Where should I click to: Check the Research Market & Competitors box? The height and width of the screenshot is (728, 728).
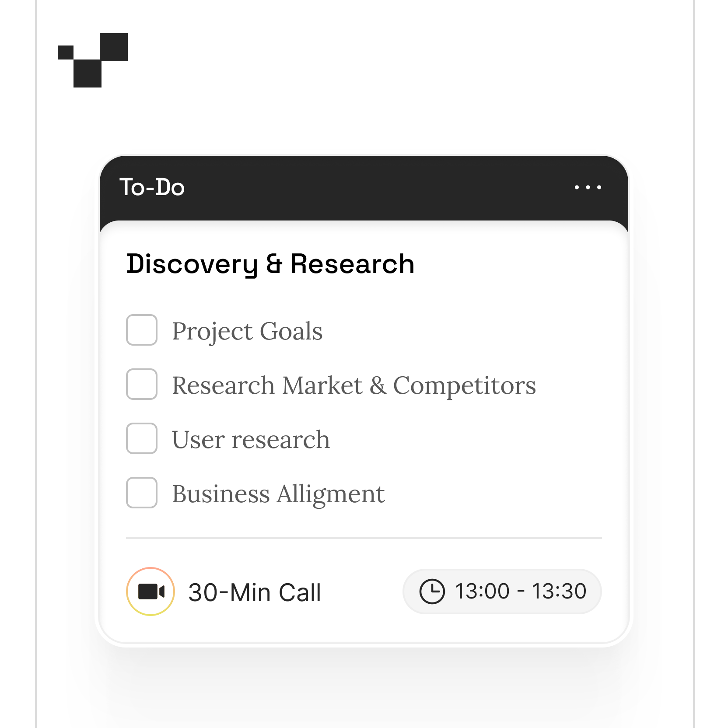(x=142, y=384)
